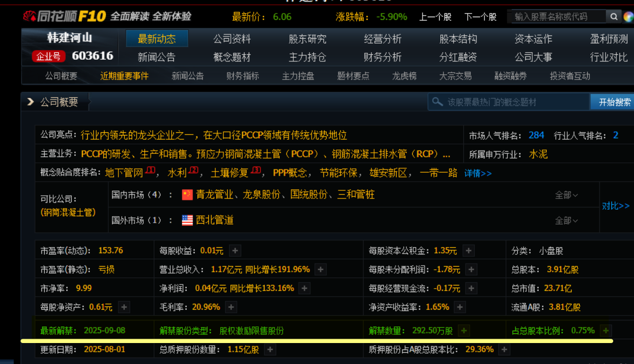634x364 pixels.
Task: Expand the 净利润 plus icon
Action: pos(305,288)
